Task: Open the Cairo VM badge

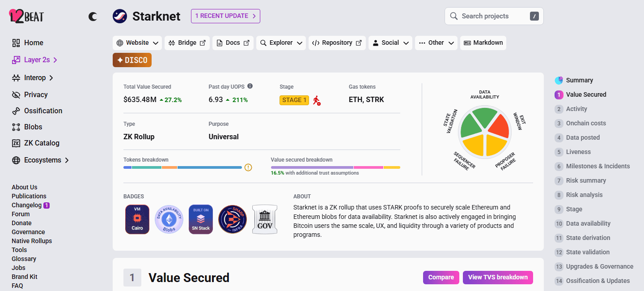Action: [x=137, y=219]
